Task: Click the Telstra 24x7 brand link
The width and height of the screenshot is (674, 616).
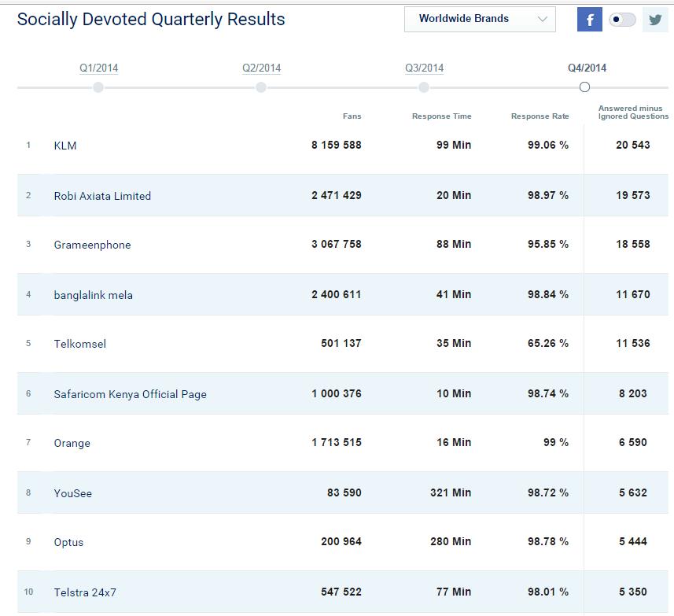Action: pos(85,592)
